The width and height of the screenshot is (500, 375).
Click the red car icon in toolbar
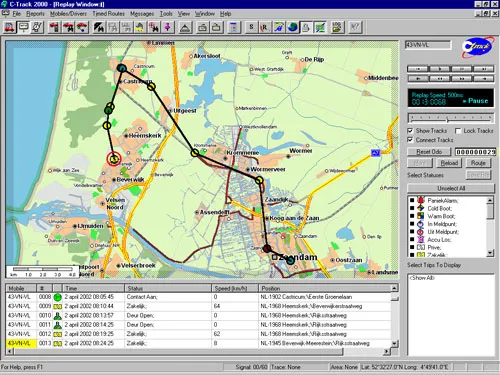[x=9, y=27]
